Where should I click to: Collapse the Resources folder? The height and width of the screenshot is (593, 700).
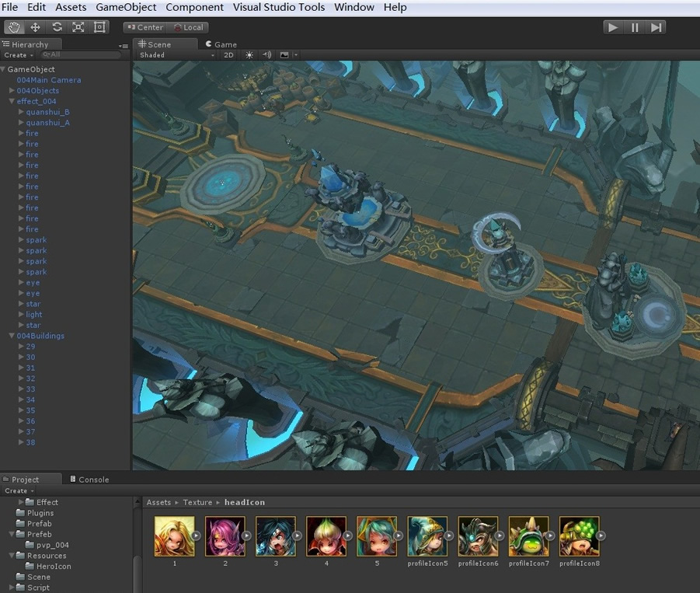click(12, 556)
